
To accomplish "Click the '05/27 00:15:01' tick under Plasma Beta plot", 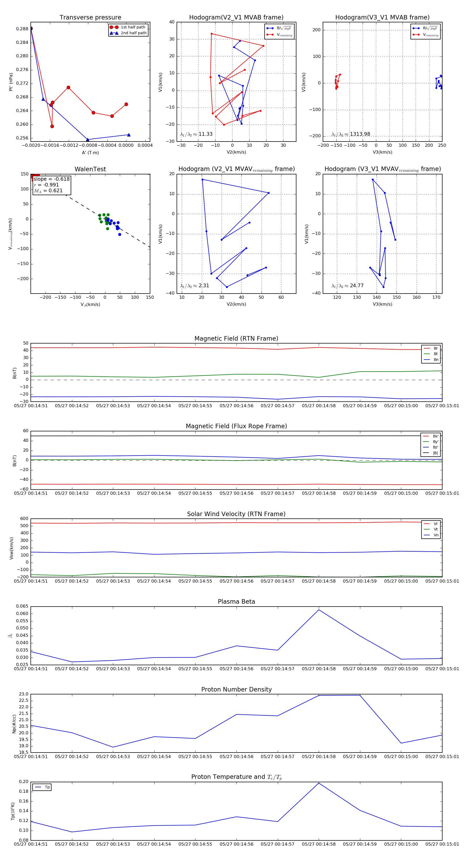I will 442,669.
